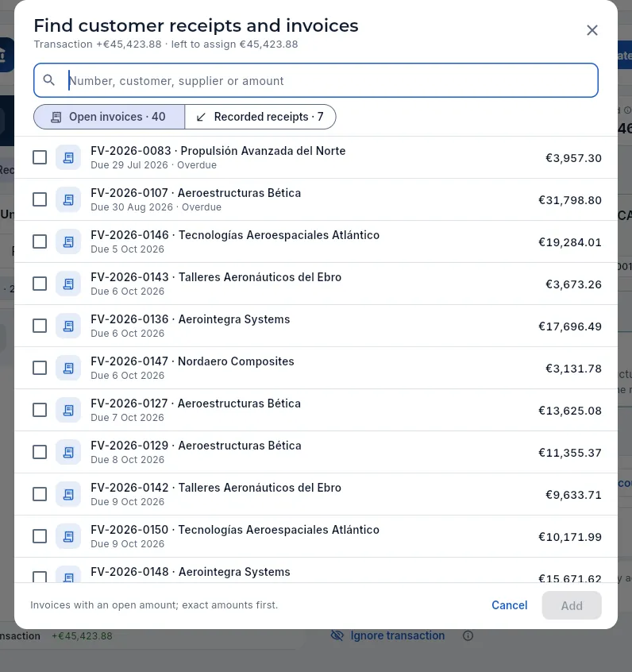Select checkbox for invoice FV-2026-0083
The height and width of the screenshot is (672, 632).
coord(40,157)
